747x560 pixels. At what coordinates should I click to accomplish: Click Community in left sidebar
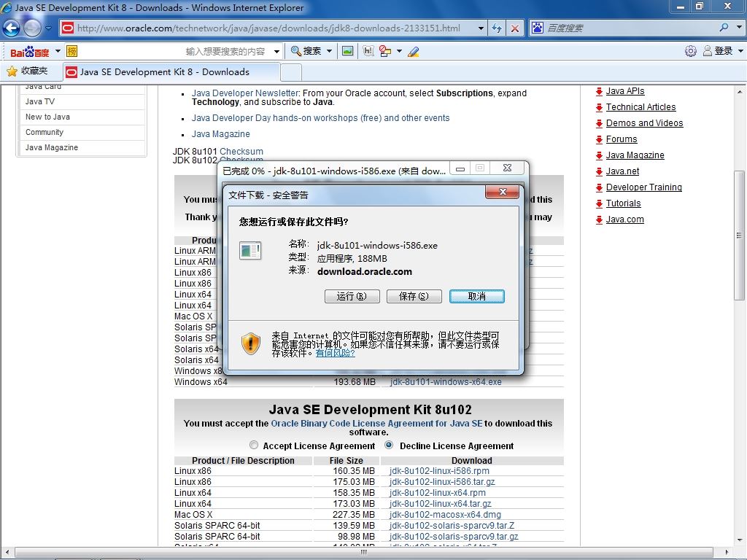pos(44,132)
